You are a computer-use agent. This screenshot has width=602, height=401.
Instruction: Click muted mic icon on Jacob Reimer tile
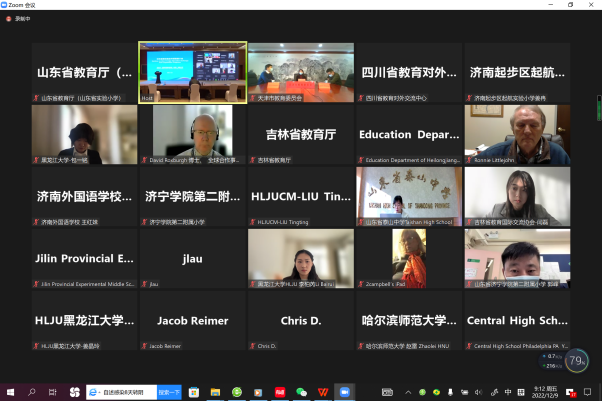(x=144, y=346)
